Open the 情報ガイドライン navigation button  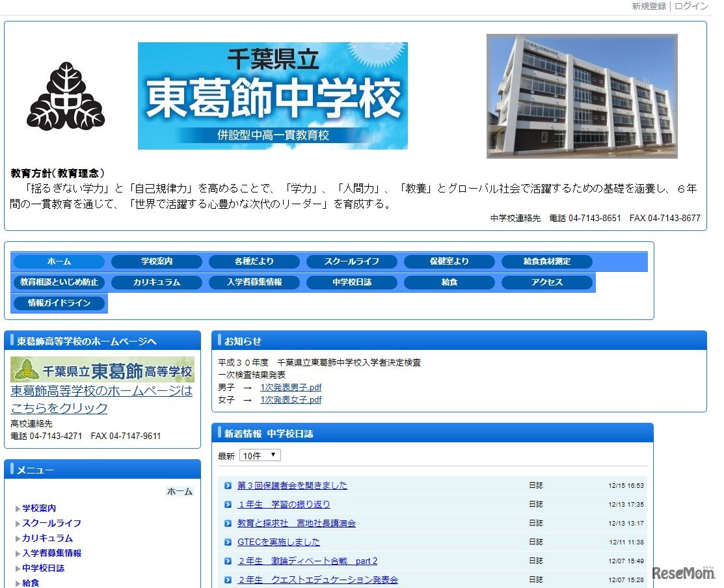pos(59,302)
